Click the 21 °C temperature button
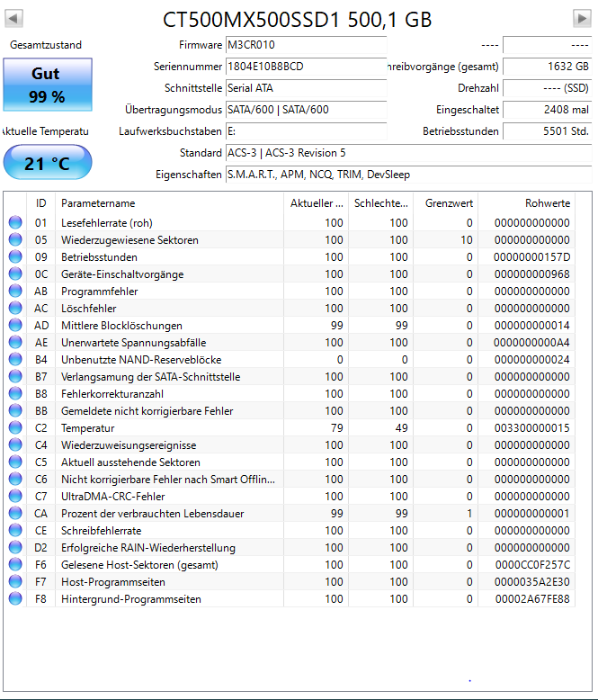The image size is (598, 700). [x=48, y=163]
